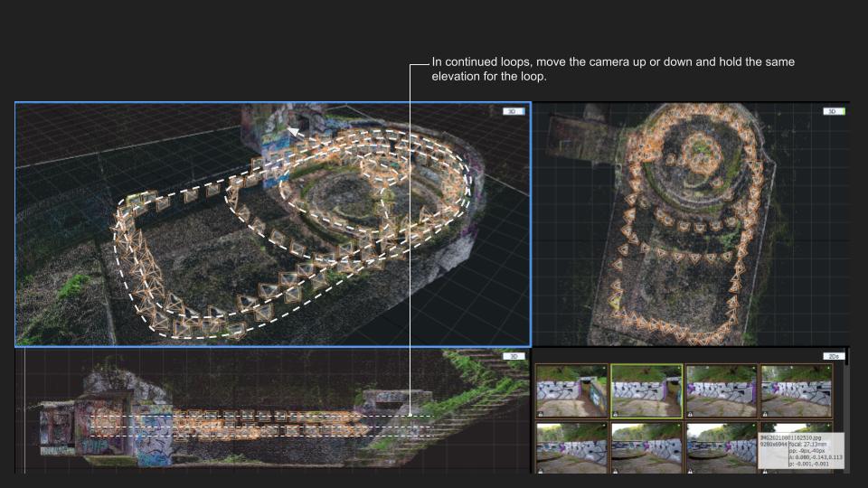
Task: Select first thumbnail in the bottom row
Action: 571,446
